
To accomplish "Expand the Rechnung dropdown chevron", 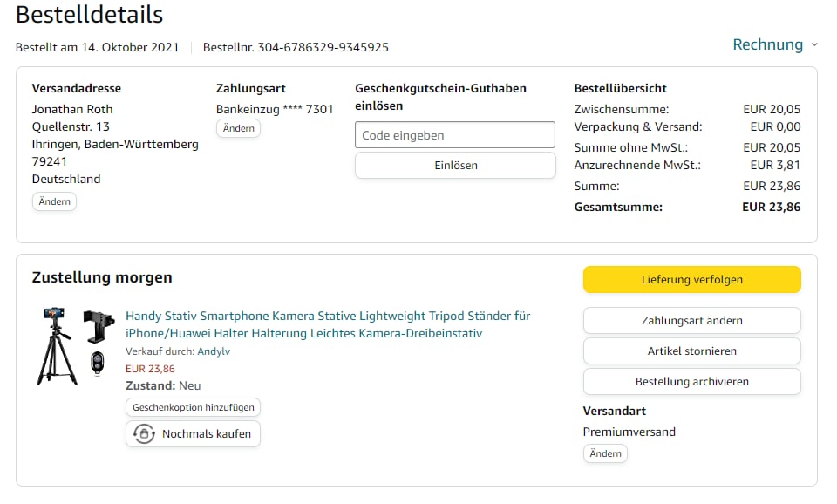I will tap(814, 45).
